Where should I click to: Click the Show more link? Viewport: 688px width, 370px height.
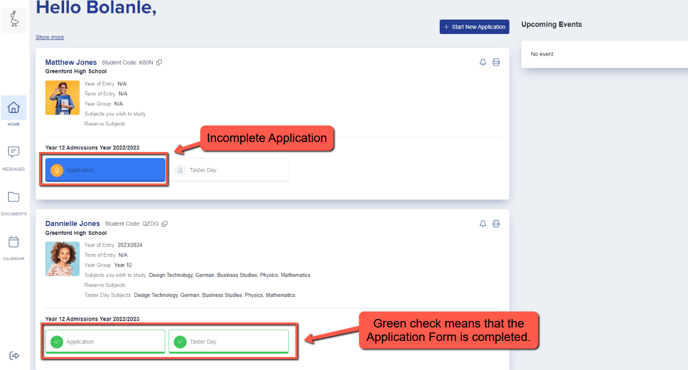50,37
